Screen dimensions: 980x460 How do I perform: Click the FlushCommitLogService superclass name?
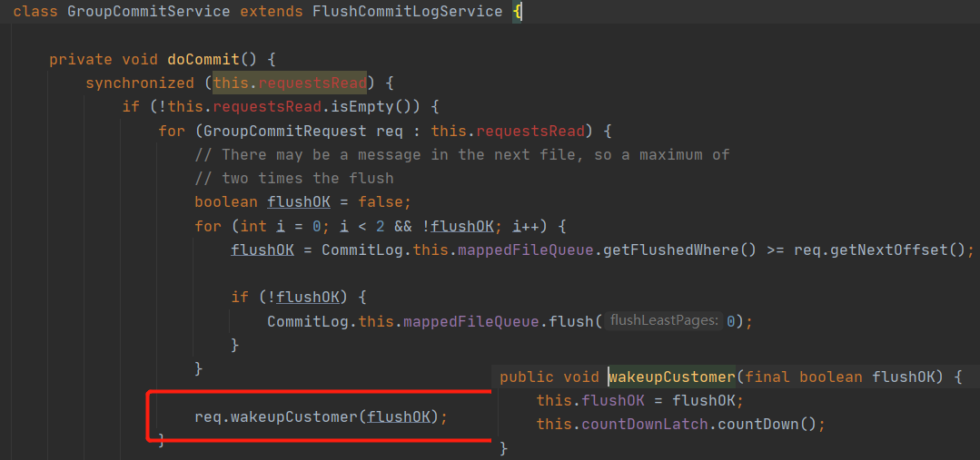407,12
